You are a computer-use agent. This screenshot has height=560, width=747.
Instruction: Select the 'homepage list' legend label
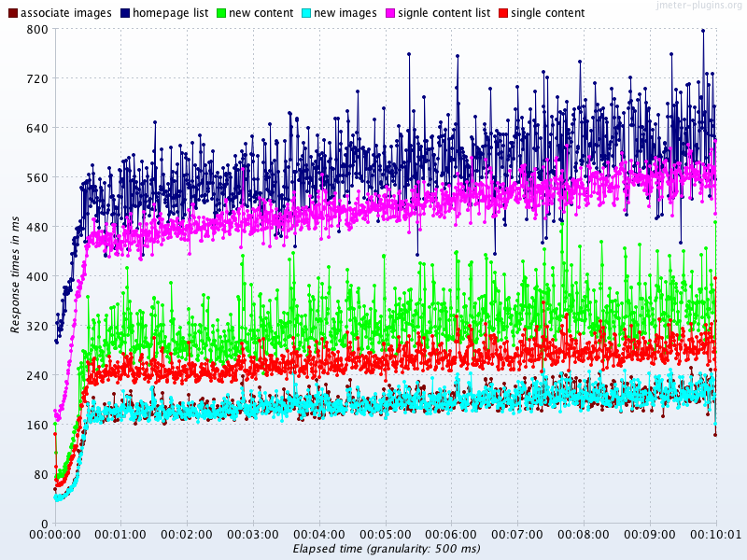(170, 13)
